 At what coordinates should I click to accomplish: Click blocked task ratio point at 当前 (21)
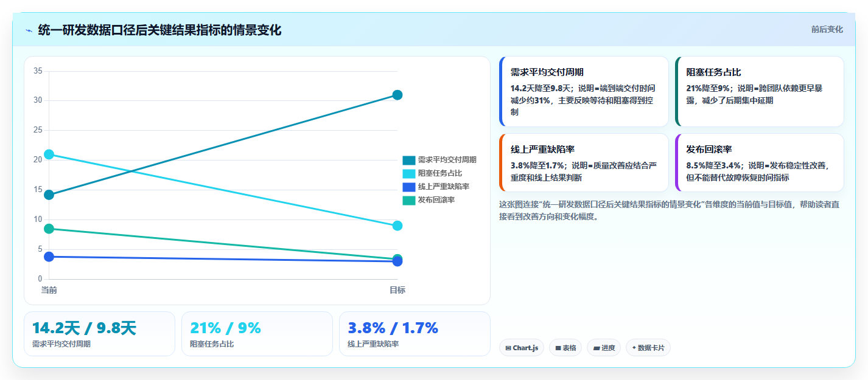tap(49, 154)
